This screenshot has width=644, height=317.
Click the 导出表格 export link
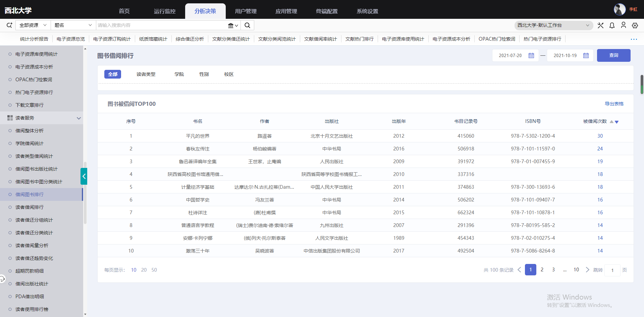(614, 104)
